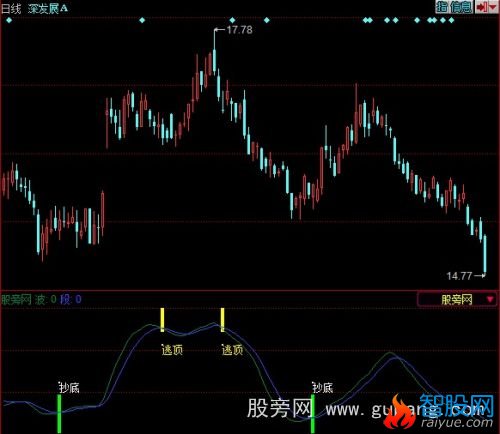This screenshot has height=434, width=500.
Task: Click the red arrow of 股旁网 selector
Action: (490, 299)
